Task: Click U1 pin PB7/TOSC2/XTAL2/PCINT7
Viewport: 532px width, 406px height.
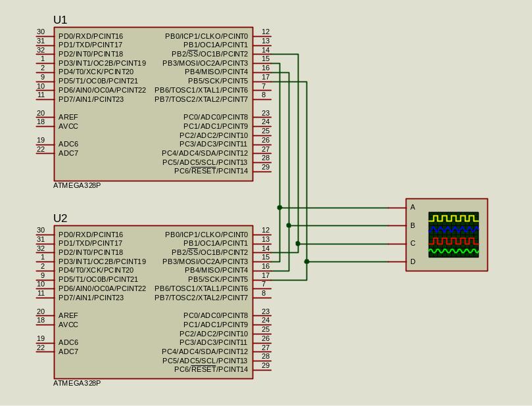Action: (x=201, y=99)
